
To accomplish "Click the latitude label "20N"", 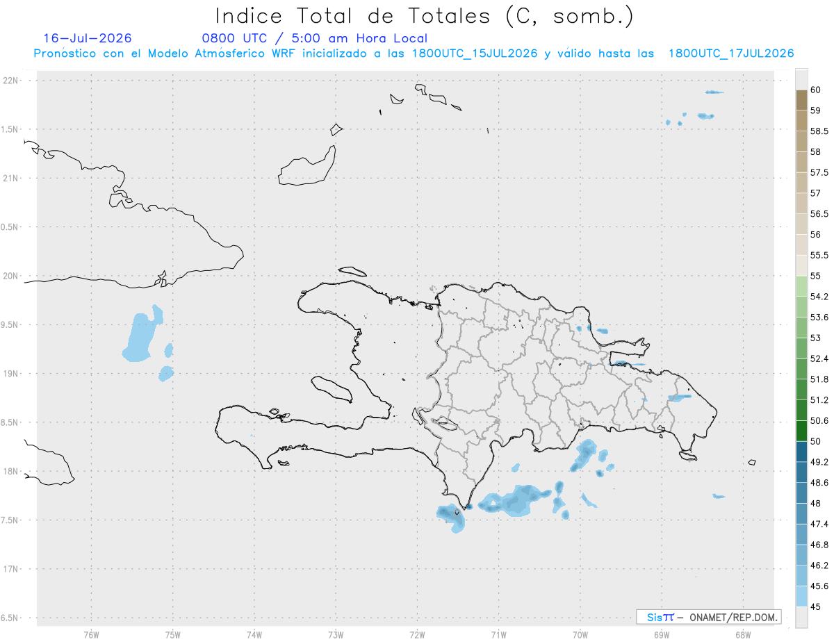I will (11, 276).
